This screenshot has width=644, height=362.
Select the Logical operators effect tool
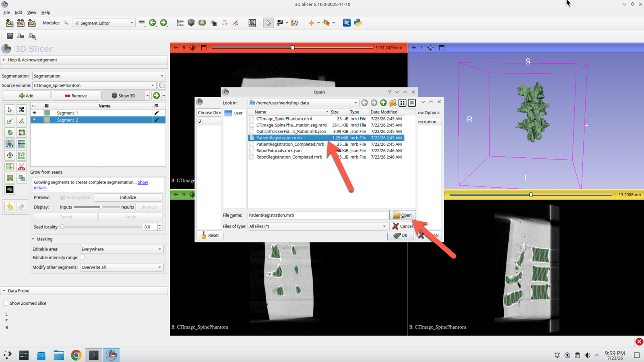click(x=21, y=178)
